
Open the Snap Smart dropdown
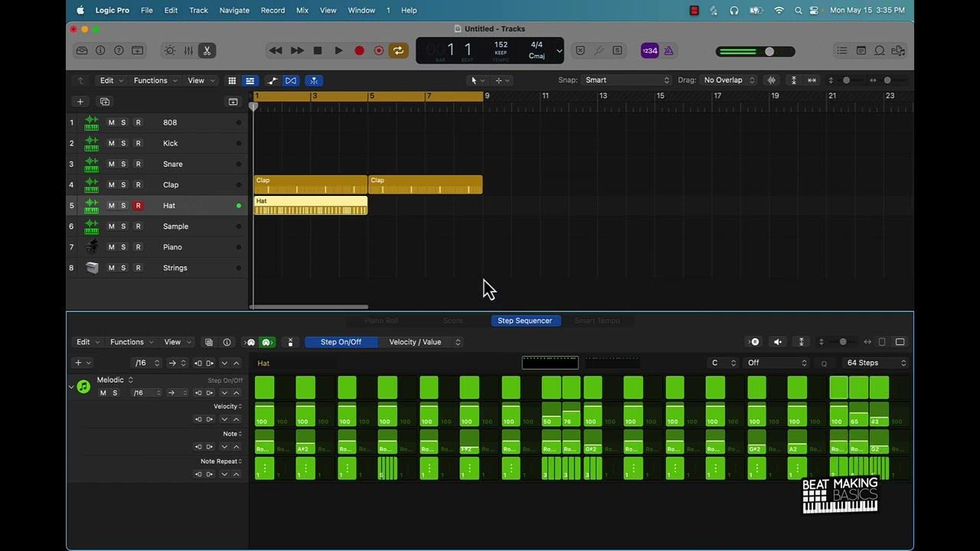pos(626,80)
